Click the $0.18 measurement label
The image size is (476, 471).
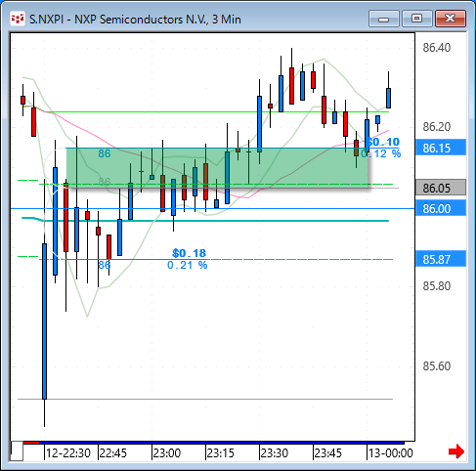pyautogui.click(x=189, y=253)
